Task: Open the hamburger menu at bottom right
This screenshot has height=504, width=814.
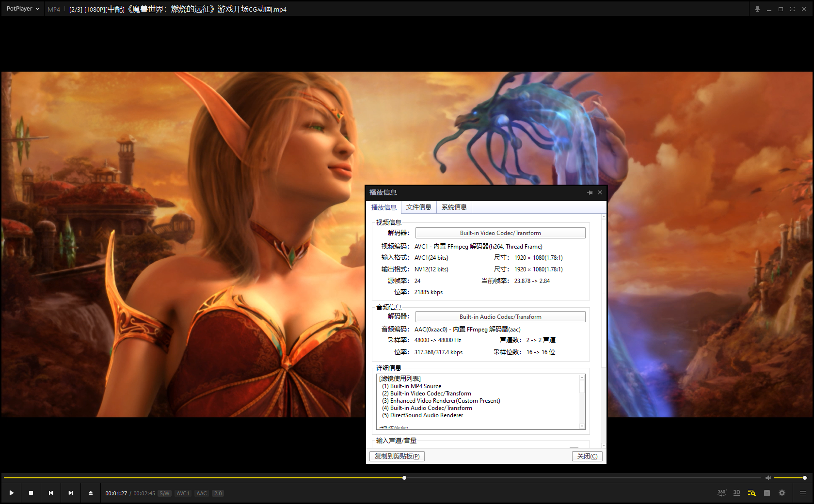Action: point(802,493)
